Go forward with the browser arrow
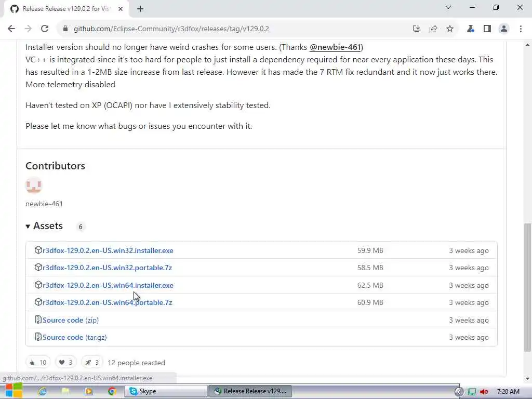Screen dimensions: 532x399 coord(28,29)
